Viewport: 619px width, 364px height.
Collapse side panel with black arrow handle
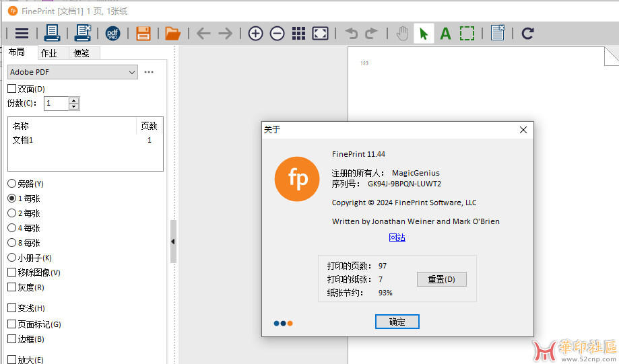point(173,242)
